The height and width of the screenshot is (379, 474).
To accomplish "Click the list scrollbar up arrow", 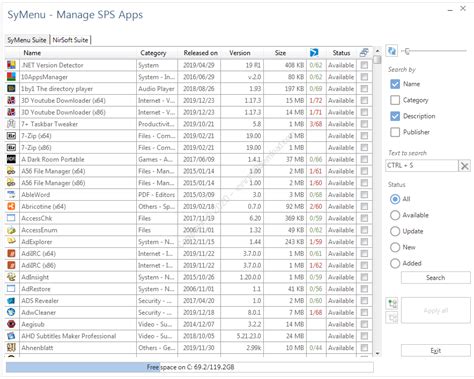I will tap(377, 51).
